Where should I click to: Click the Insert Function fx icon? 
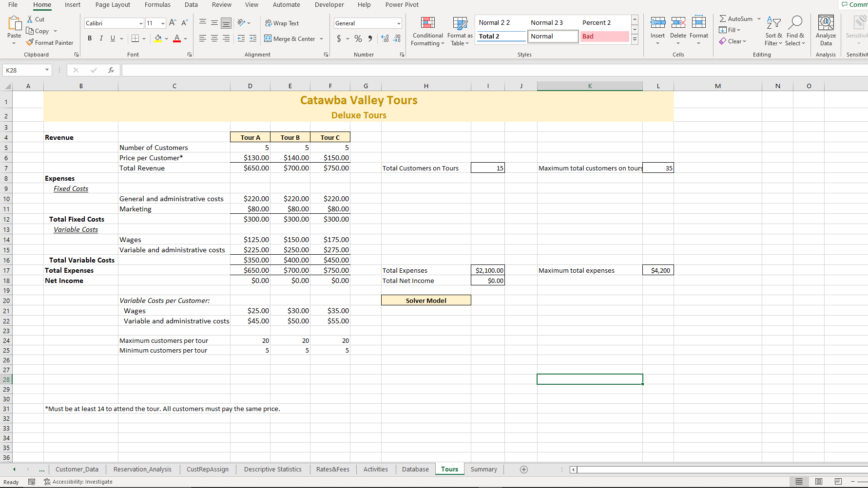(x=111, y=70)
